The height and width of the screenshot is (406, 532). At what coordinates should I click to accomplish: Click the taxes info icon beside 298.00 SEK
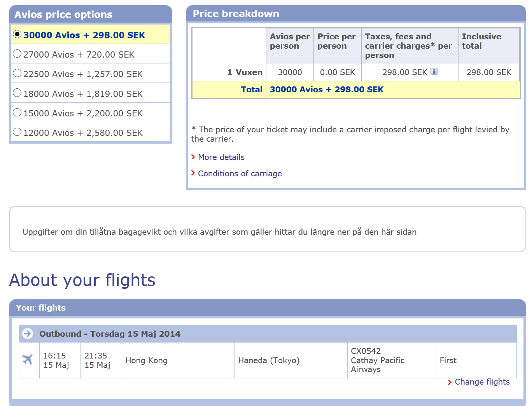[x=434, y=72]
